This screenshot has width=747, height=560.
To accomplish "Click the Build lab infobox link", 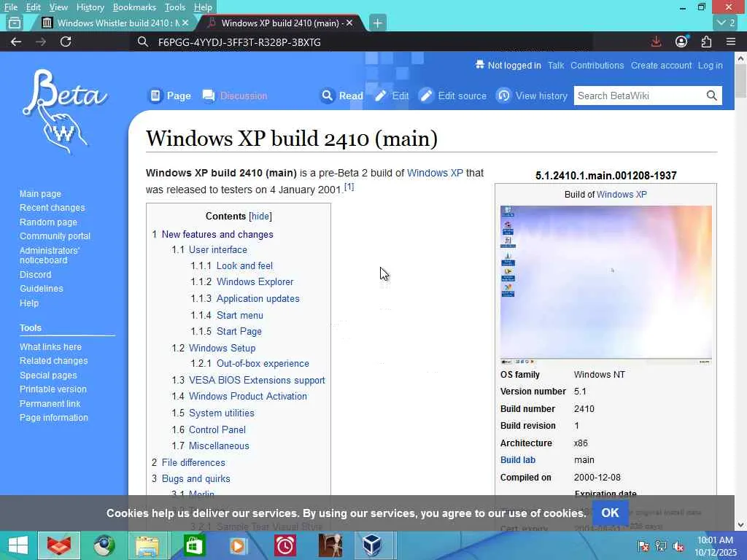I will click(x=517, y=460).
